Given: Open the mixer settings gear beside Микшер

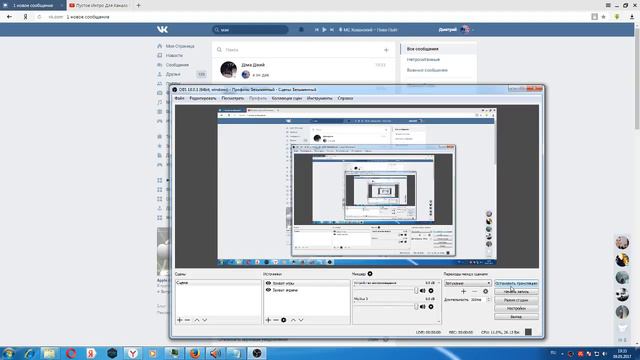Looking at the screenshot, I should pos(370,274).
